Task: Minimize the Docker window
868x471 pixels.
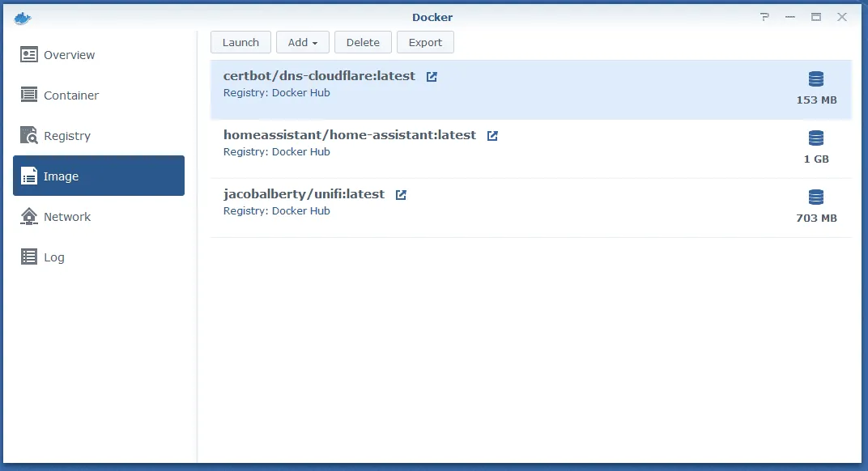Action: pyautogui.click(x=790, y=17)
